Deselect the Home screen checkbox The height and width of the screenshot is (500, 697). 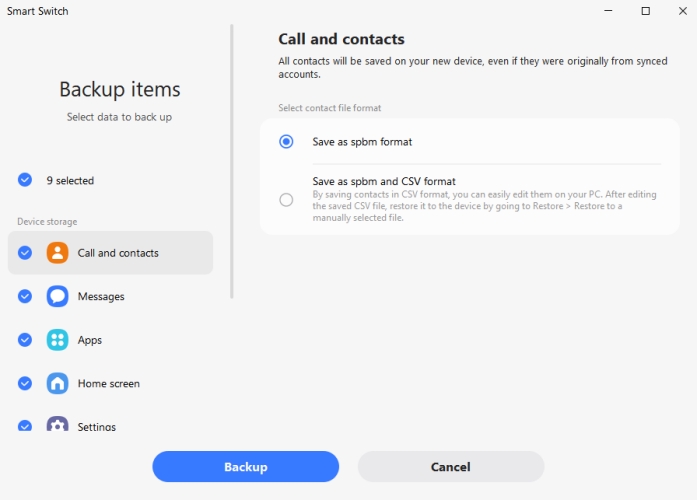25,383
